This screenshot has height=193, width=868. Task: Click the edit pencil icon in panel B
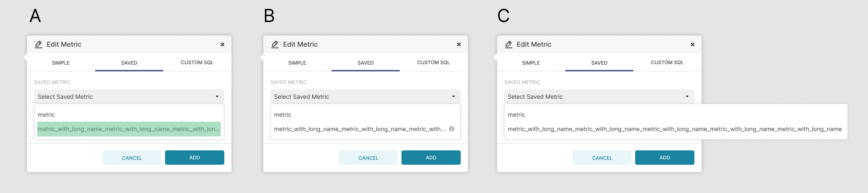pyautogui.click(x=275, y=44)
